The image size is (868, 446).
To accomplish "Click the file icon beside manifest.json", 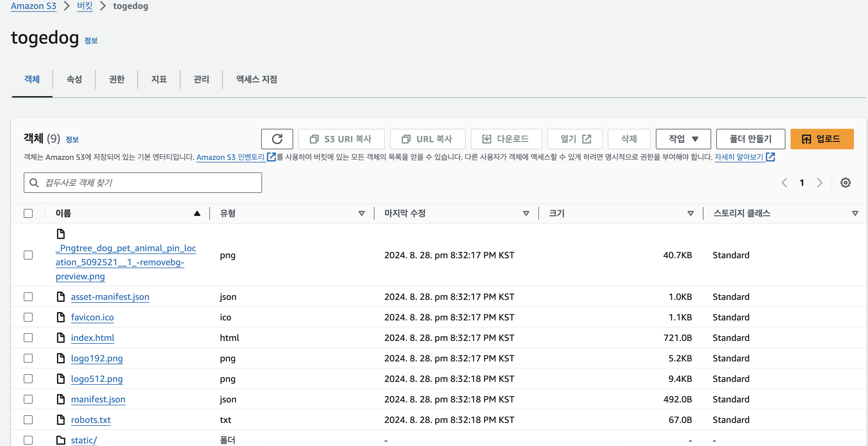I will pyautogui.click(x=61, y=400).
